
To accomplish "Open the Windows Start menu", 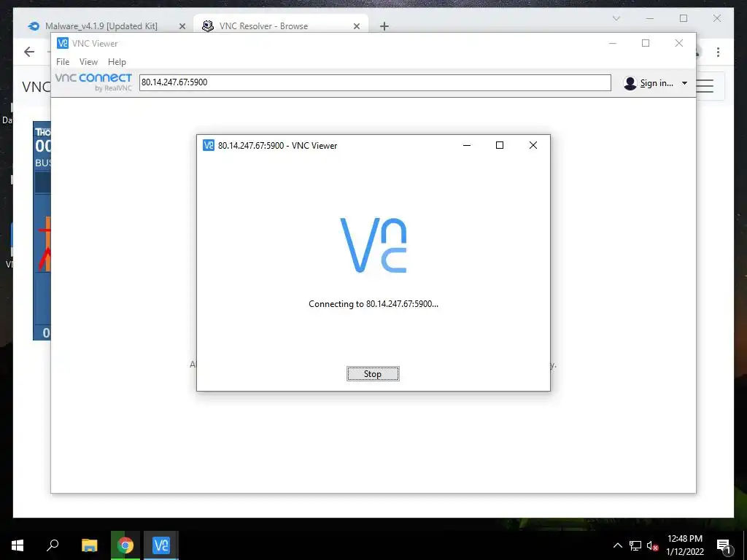I will pyautogui.click(x=18, y=545).
